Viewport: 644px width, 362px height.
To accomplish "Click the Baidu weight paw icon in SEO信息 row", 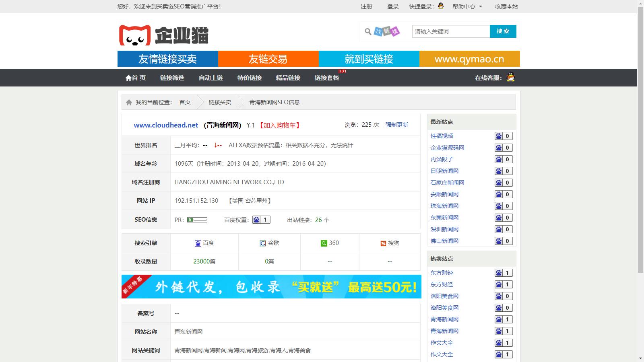I will 257,220.
